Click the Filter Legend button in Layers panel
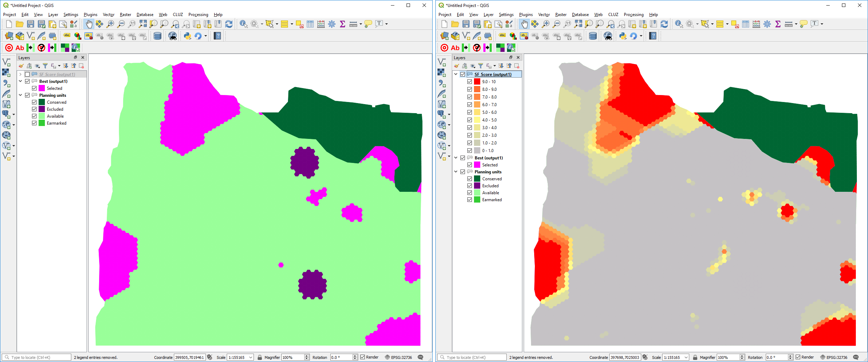The width and height of the screenshot is (868, 362). tap(46, 66)
